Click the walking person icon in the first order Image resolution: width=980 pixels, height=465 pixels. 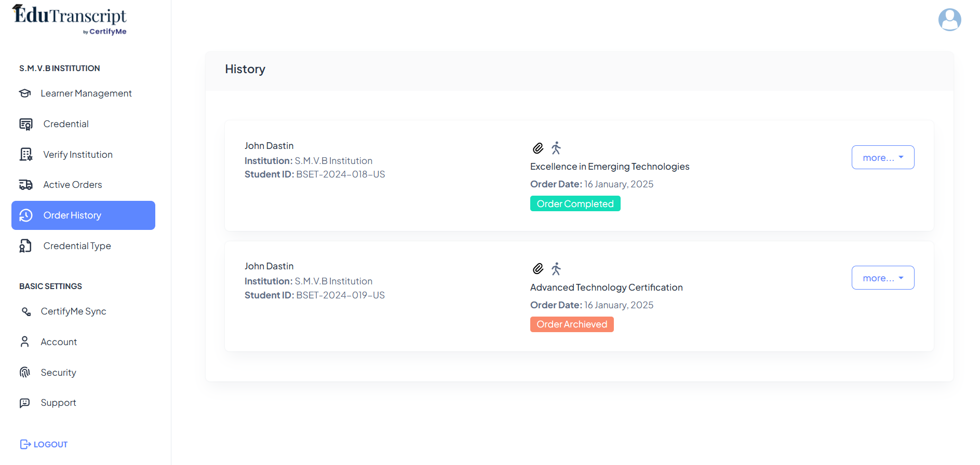[556, 148]
